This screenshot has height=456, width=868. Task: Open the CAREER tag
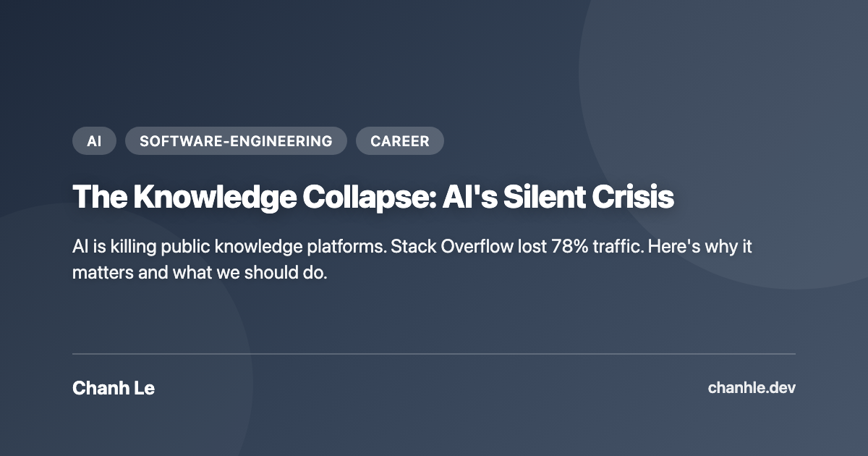coord(400,141)
